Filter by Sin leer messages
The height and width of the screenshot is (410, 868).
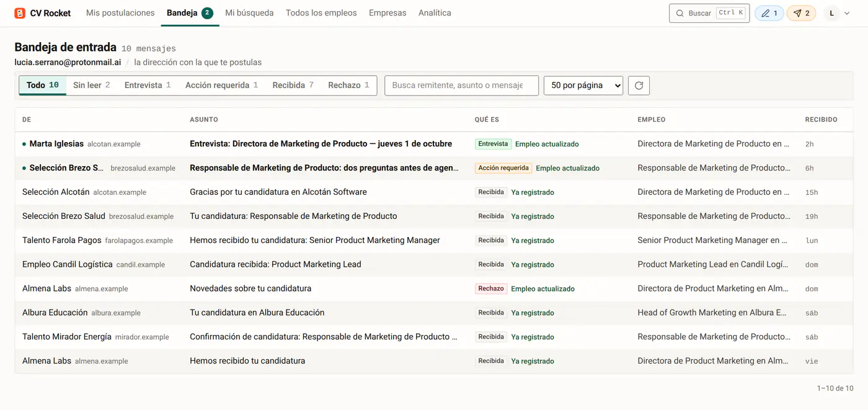[x=92, y=85]
